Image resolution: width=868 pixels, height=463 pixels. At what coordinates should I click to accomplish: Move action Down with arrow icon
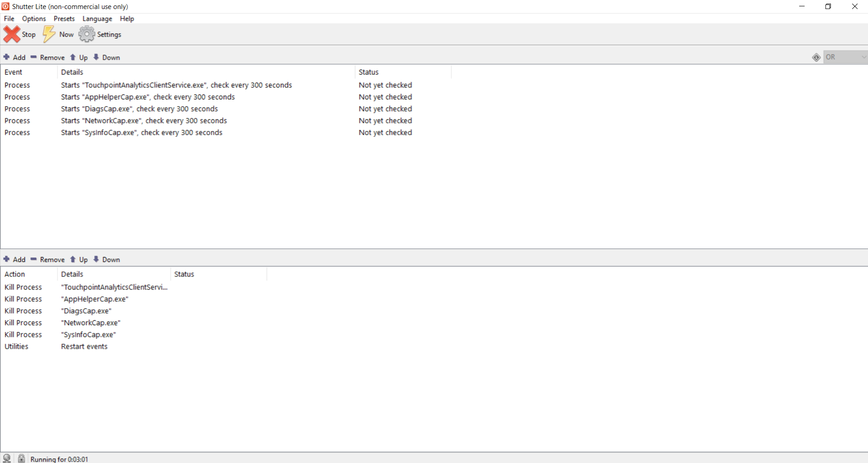96,259
